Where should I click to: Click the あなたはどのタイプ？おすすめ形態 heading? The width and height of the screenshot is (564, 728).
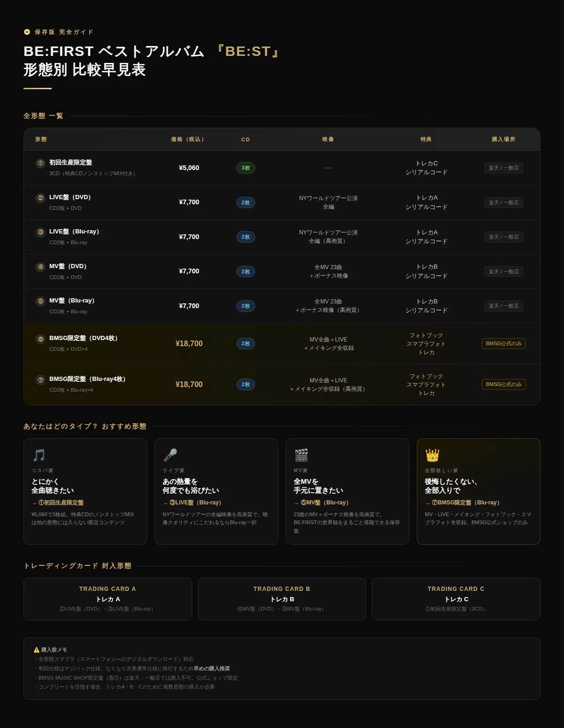(85, 426)
